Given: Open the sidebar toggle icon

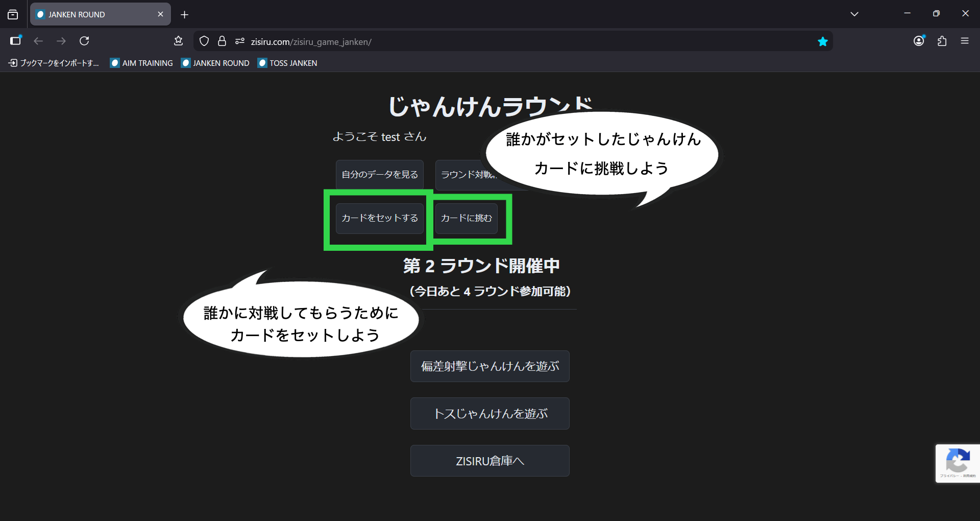Looking at the screenshot, I should [16, 41].
